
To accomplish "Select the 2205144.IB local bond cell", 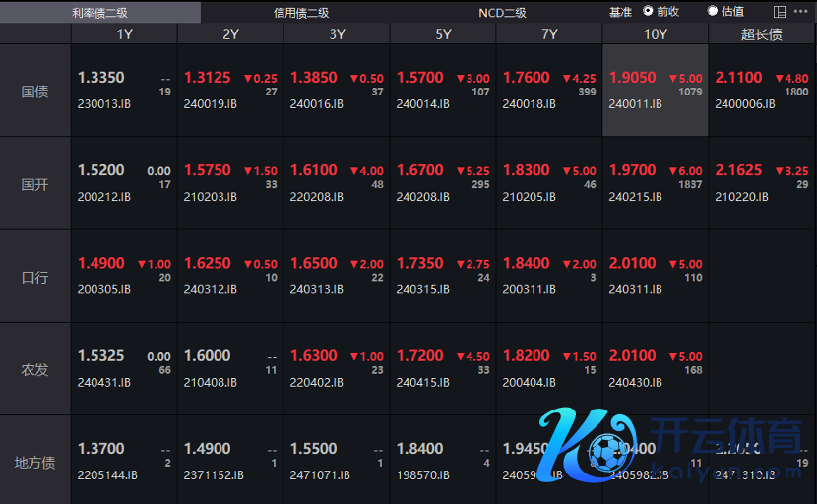I will pyautogui.click(x=124, y=462).
